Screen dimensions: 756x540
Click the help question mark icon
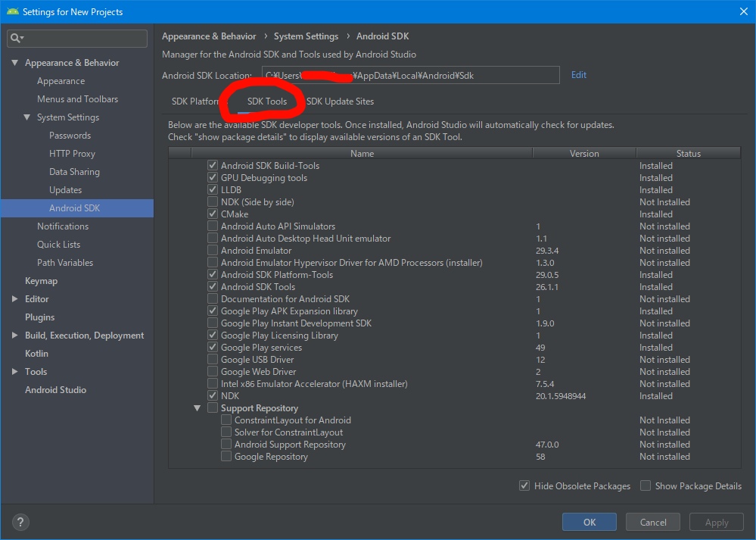[20, 522]
